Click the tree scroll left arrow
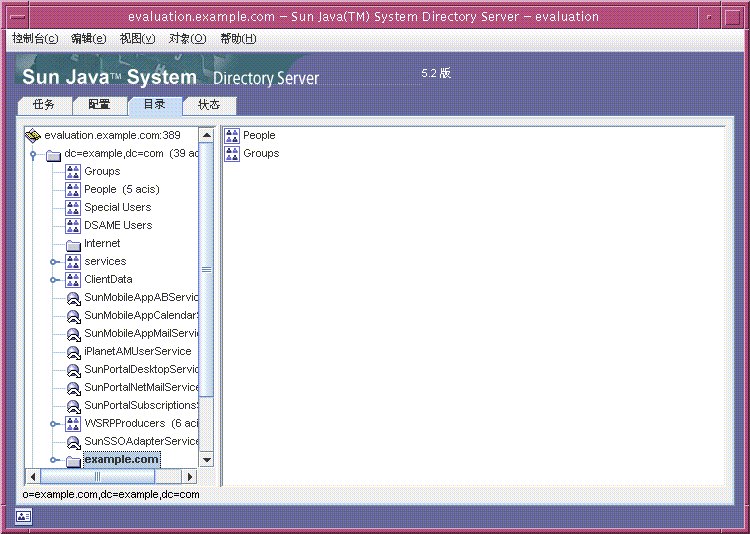 tap(33, 477)
